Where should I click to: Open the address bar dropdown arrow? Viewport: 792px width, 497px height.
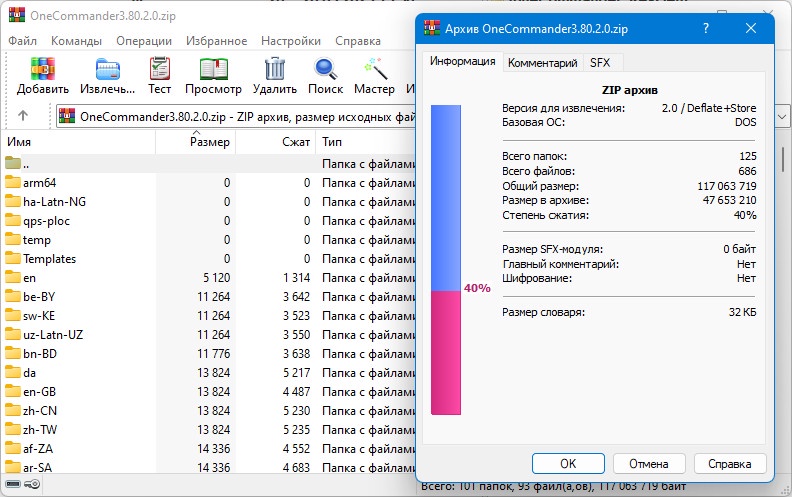782,117
